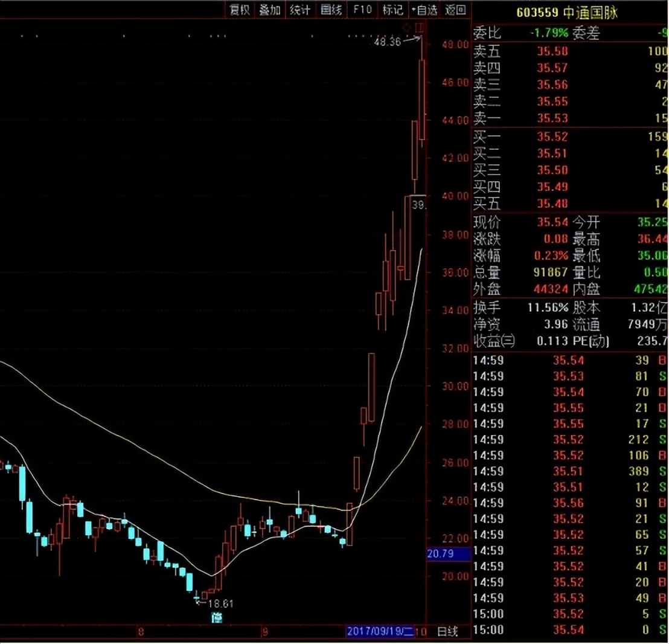Select the 卖二 ask row at 35.55

click(x=570, y=101)
